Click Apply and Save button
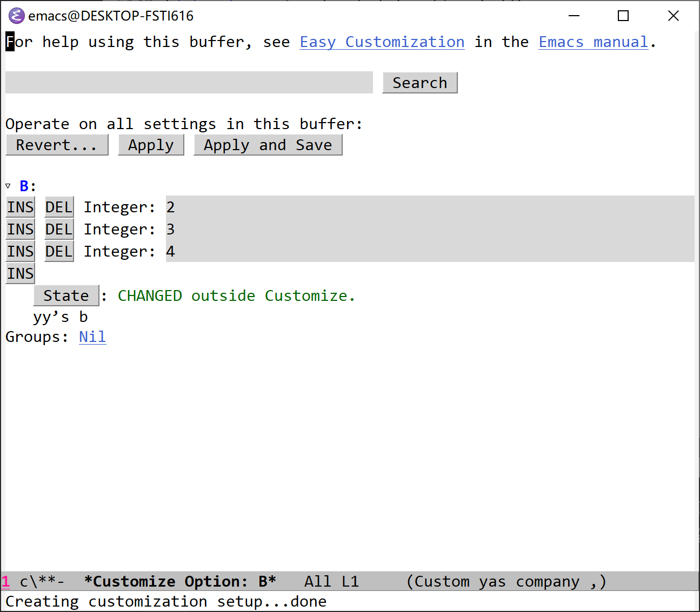The image size is (700, 612). [x=268, y=145]
